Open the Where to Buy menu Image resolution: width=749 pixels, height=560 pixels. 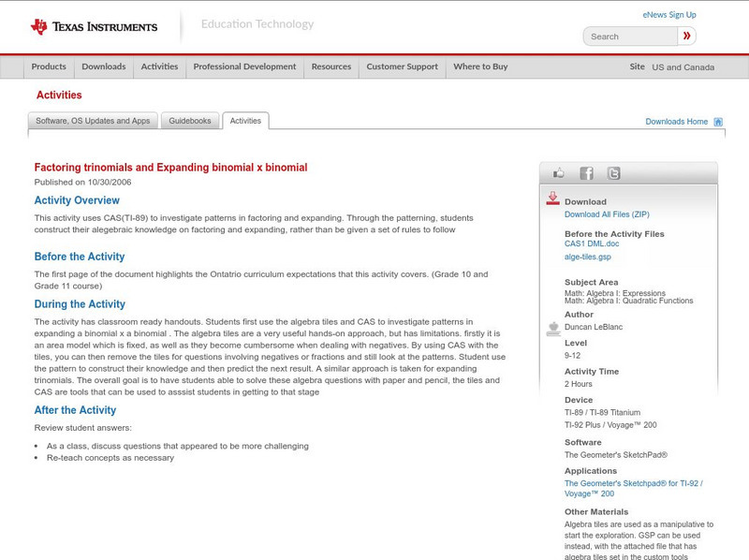pos(480,66)
